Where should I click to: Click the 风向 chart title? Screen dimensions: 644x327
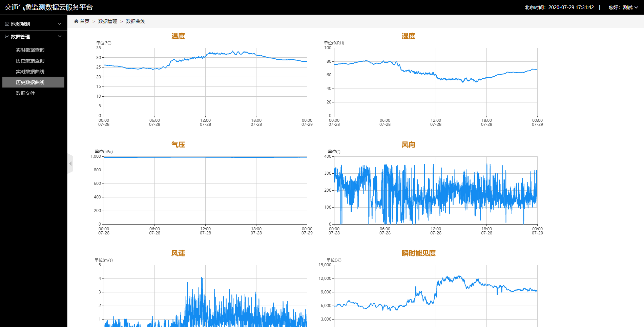(409, 145)
